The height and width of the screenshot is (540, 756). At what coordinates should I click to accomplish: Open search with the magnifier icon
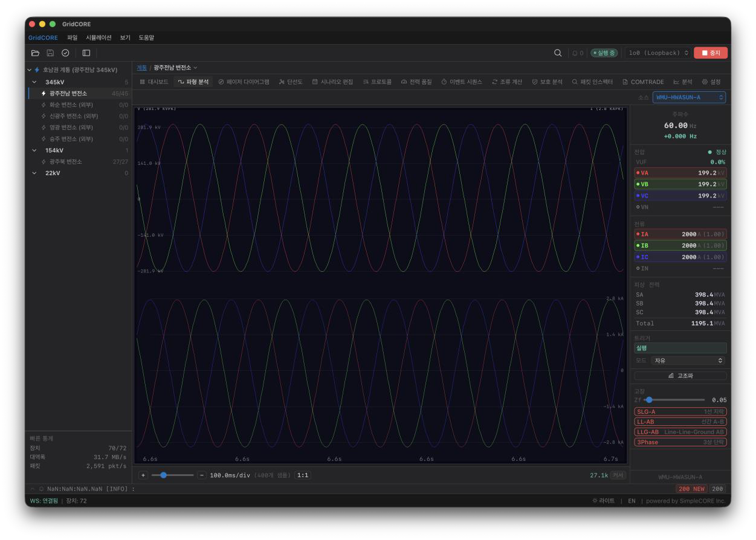tap(558, 53)
